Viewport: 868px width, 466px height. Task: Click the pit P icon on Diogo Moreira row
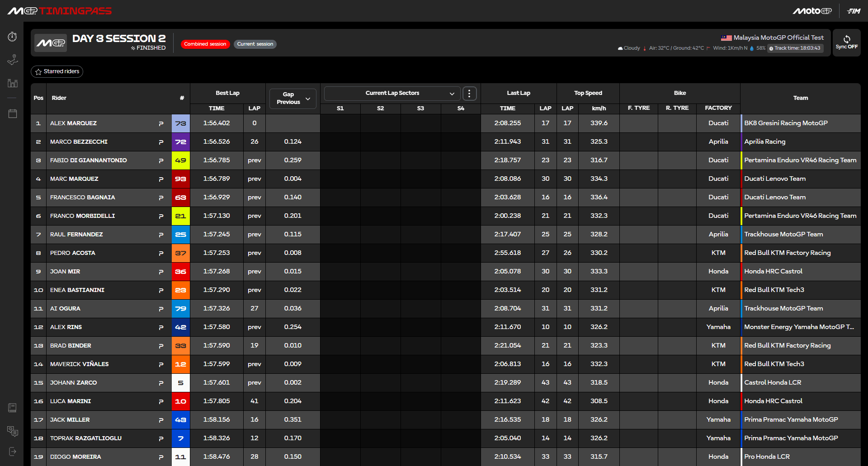click(x=161, y=457)
